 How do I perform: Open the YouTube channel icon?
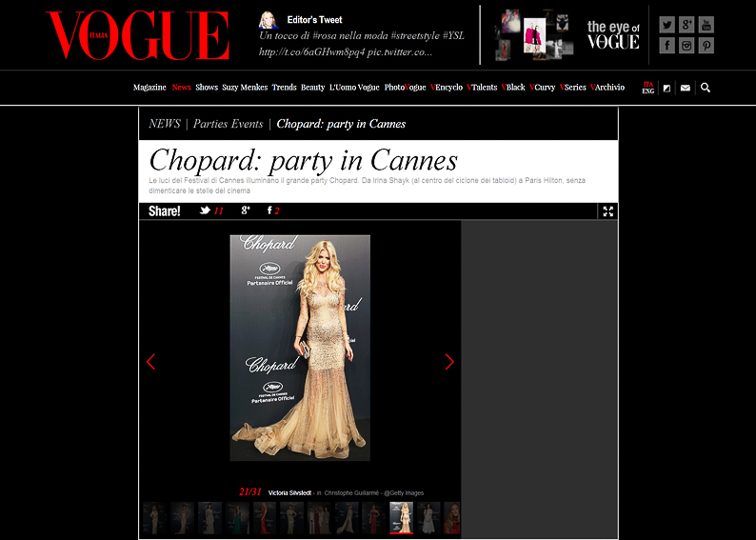(x=706, y=25)
